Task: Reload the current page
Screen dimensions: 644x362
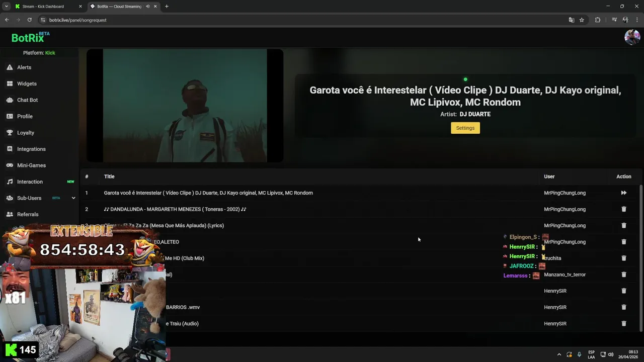Action: click(30, 20)
